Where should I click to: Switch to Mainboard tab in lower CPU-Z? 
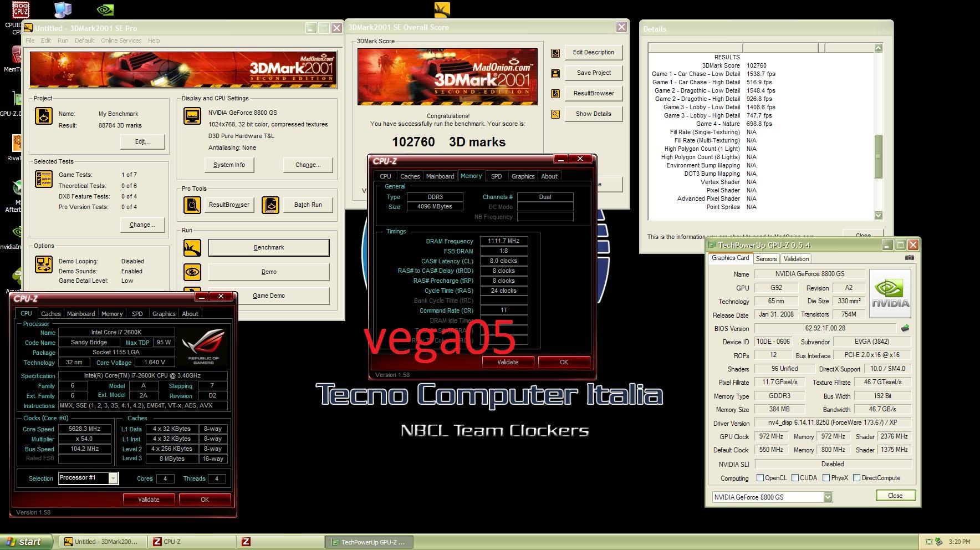[x=81, y=314]
